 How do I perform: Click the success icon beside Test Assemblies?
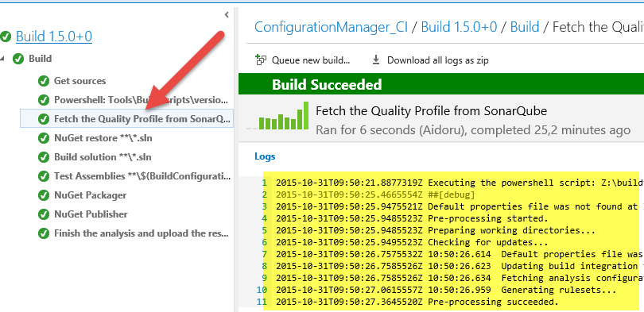coord(44,176)
